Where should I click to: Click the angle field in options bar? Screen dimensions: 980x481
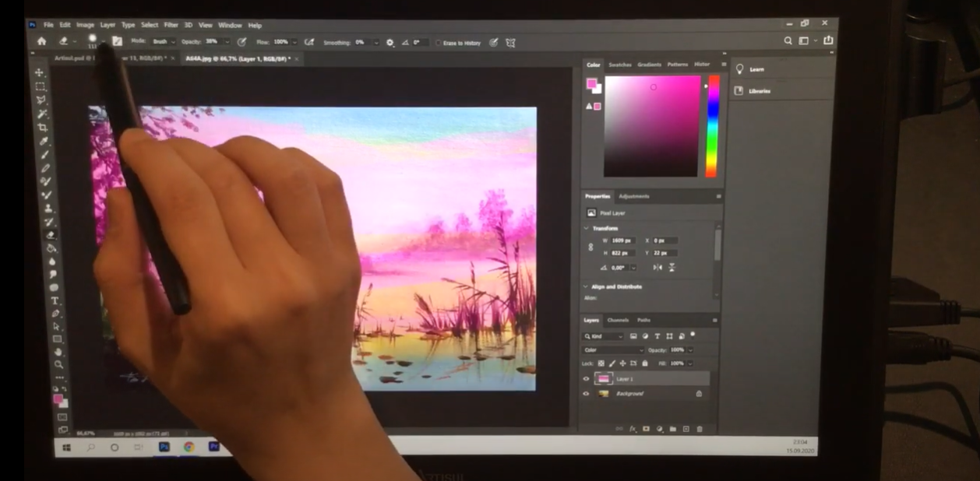tap(419, 43)
